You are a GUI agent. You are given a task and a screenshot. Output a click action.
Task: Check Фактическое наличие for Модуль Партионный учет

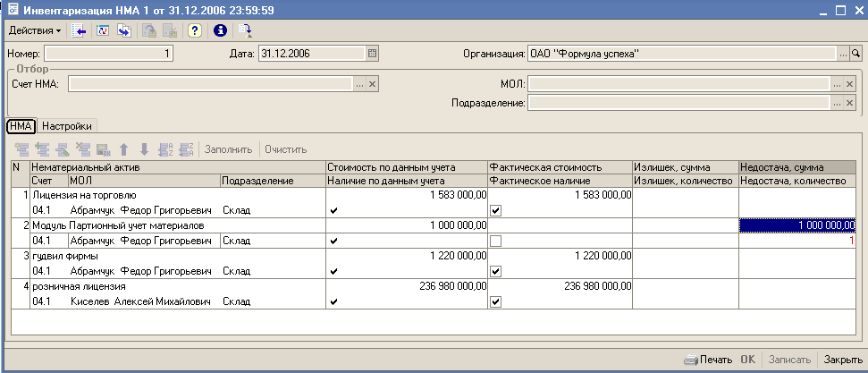(495, 241)
